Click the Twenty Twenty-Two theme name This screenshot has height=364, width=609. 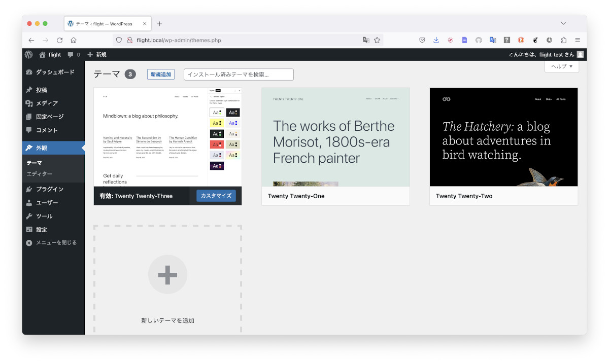click(x=464, y=196)
